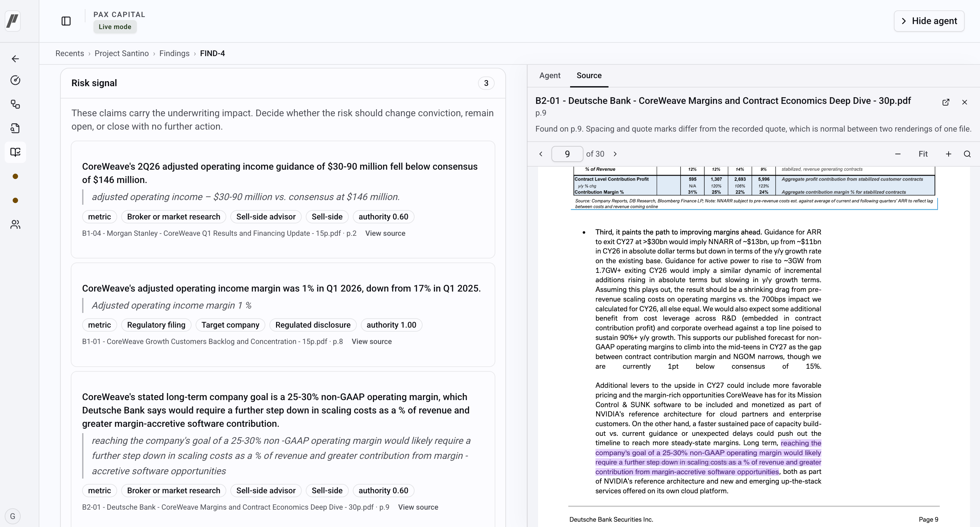Click the 2Q26 guidance claim title
The height and width of the screenshot is (527, 980).
pos(280,173)
